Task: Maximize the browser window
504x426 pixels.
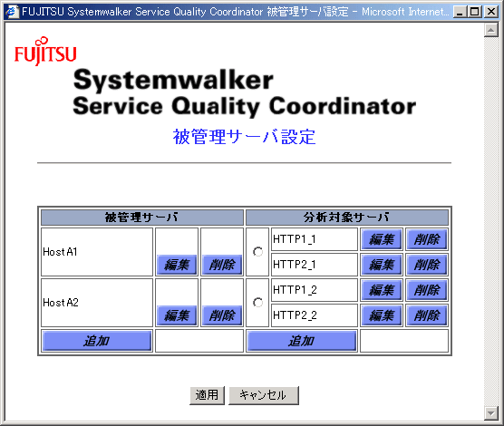Action: tap(474, 12)
